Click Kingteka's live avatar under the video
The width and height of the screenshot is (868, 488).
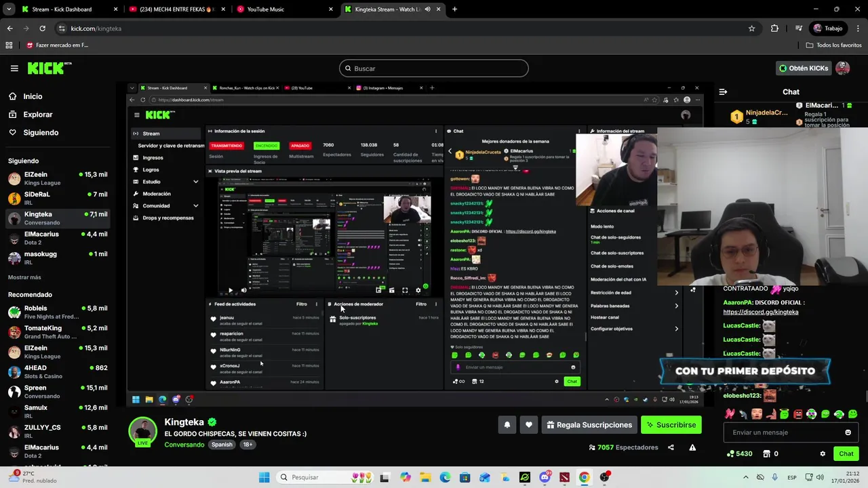[143, 432]
